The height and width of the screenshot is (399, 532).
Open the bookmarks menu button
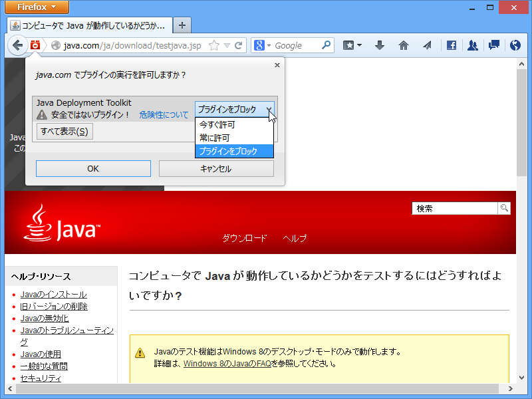point(352,45)
